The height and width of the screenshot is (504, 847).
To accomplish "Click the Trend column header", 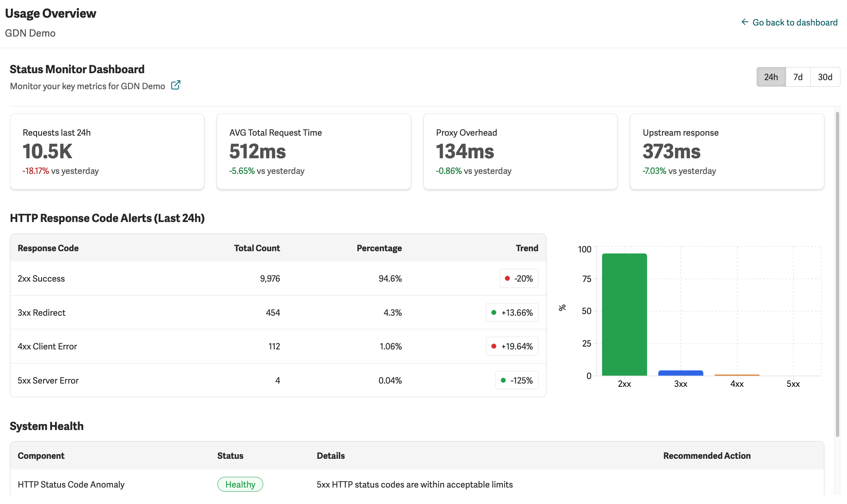I will tap(527, 248).
